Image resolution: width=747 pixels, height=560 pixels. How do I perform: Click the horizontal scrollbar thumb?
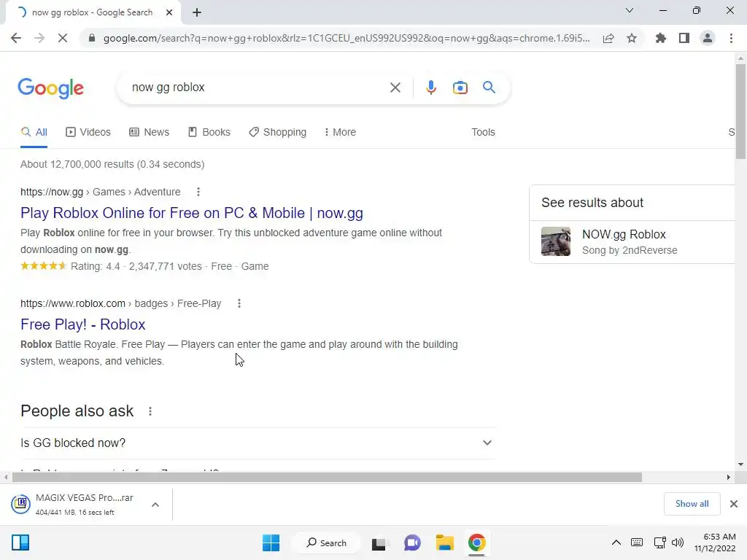click(327, 477)
